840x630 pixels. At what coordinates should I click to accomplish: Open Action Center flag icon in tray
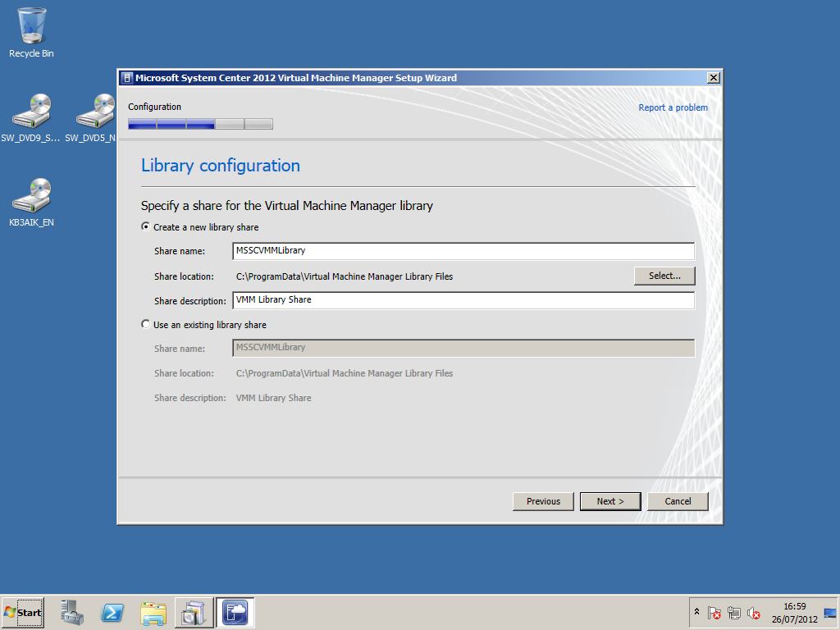click(x=714, y=612)
